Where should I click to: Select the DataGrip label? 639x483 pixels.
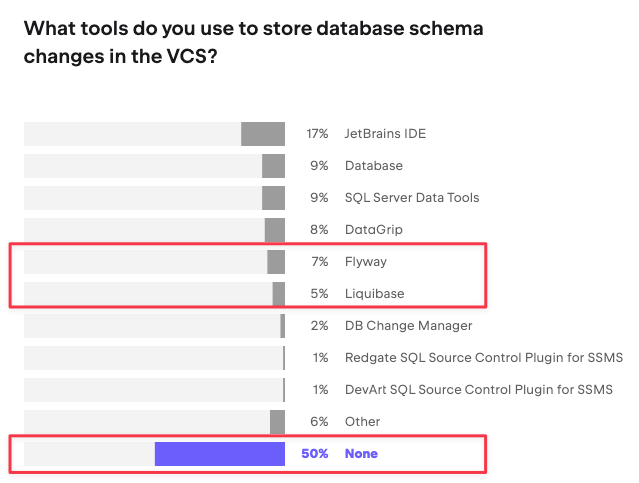[373, 230]
